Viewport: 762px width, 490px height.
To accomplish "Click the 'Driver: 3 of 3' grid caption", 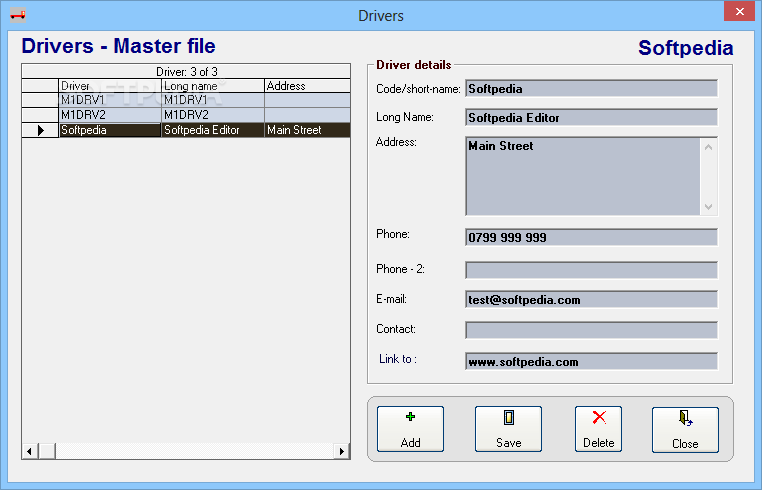I will [x=187, y=71].
